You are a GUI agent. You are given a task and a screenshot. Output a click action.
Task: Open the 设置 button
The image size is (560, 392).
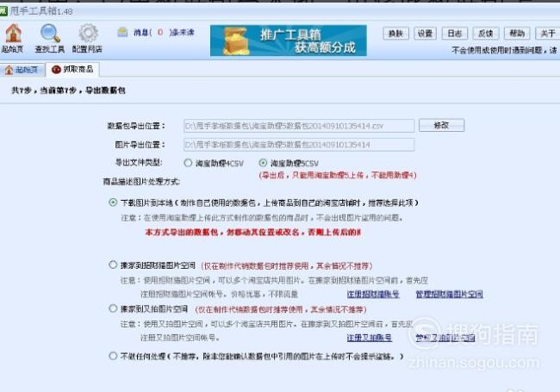coord(425,34)
